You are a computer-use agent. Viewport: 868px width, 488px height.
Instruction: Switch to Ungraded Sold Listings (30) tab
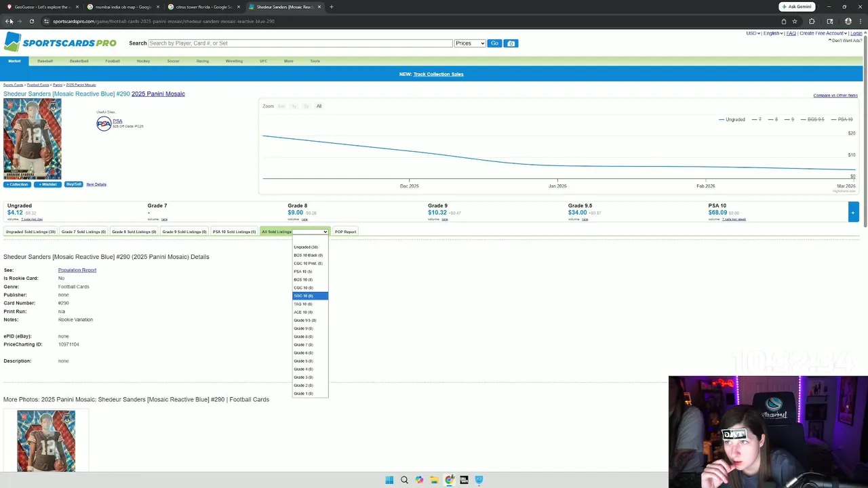(x=31, y=232)
